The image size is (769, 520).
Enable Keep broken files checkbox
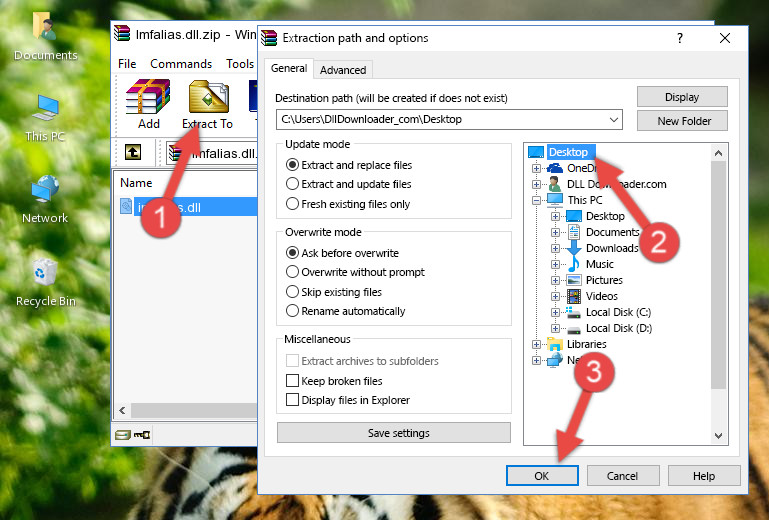pos(292,381)
